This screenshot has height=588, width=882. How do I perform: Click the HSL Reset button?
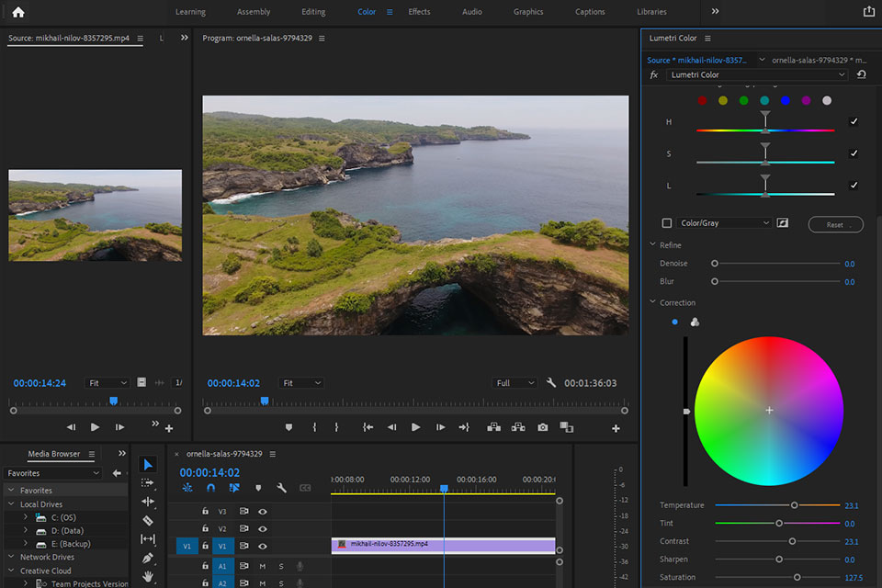[x=835, y=224]
